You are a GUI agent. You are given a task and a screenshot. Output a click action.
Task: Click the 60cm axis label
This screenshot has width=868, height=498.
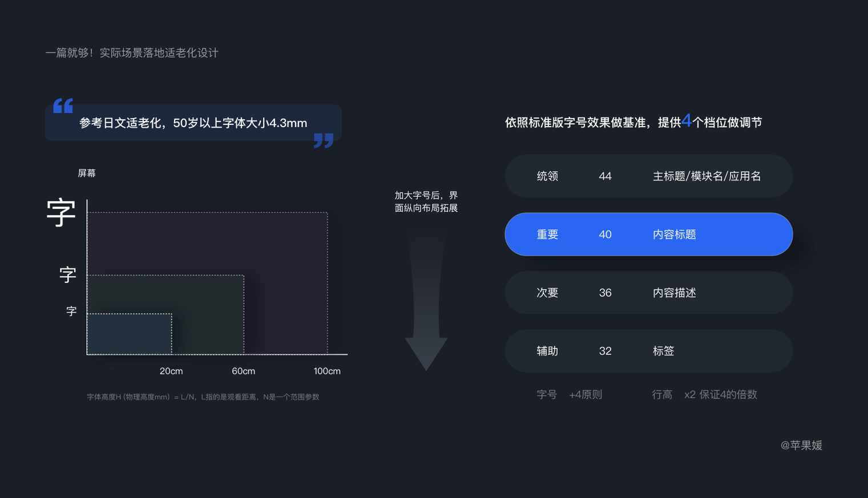coord(244,371)
